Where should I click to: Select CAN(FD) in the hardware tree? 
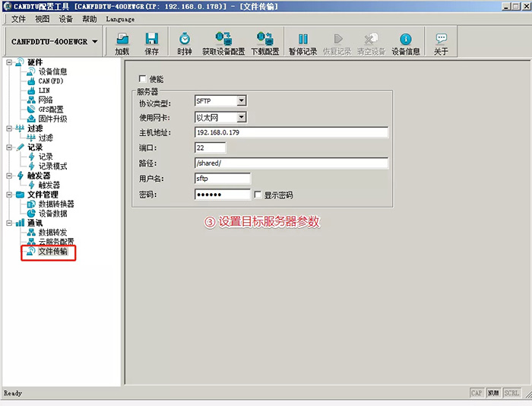52,81
